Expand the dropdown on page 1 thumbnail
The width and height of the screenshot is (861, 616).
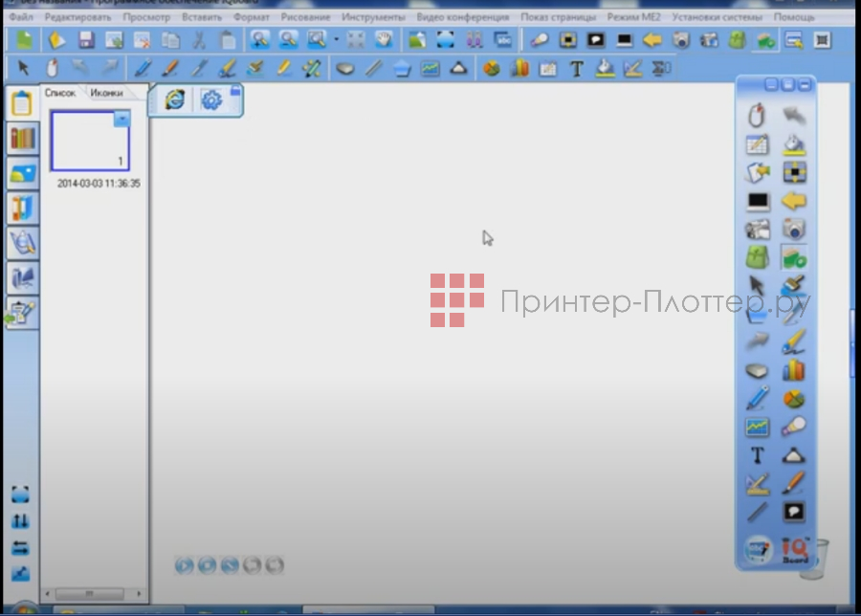(121, 119)
